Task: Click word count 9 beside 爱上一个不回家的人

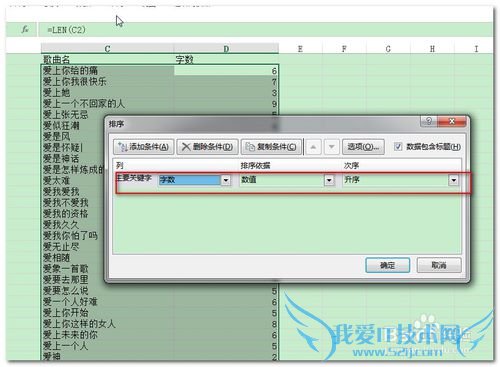Action: pos(226,104)
